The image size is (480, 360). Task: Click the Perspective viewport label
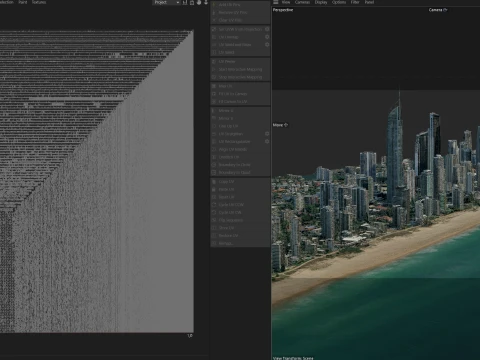pyautogui.click(x=283, y=10)
